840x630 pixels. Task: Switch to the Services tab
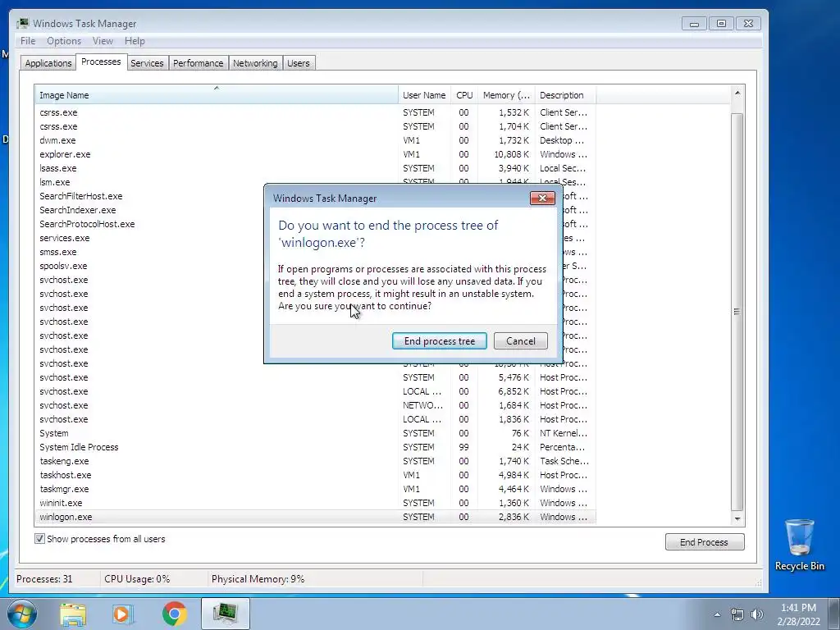(147, 63)
